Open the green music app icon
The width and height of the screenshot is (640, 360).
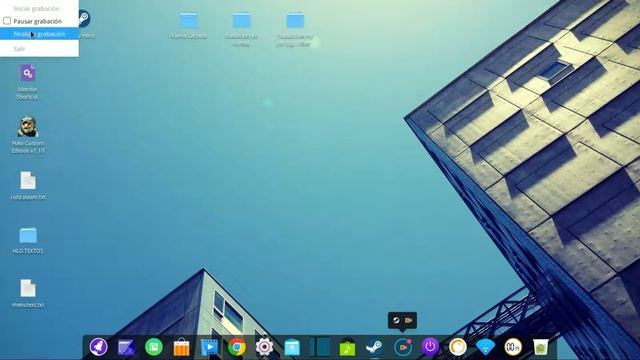(x=347, y=348)
